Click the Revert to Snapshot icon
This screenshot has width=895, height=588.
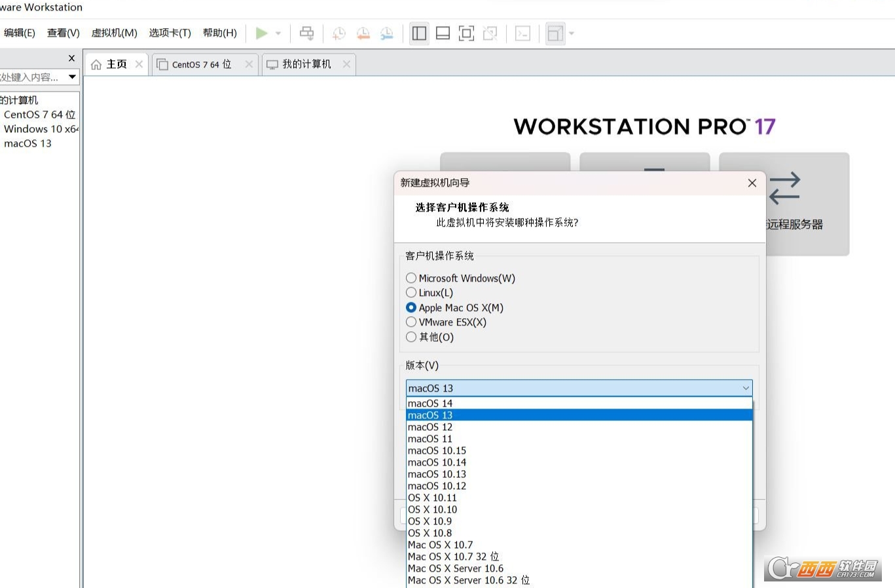click(x=363, y=33)
